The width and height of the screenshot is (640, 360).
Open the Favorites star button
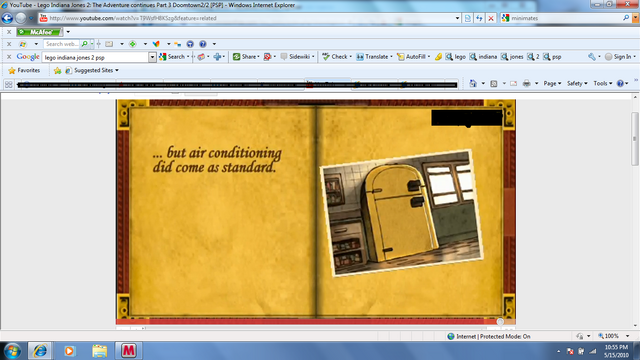point(24,70)
